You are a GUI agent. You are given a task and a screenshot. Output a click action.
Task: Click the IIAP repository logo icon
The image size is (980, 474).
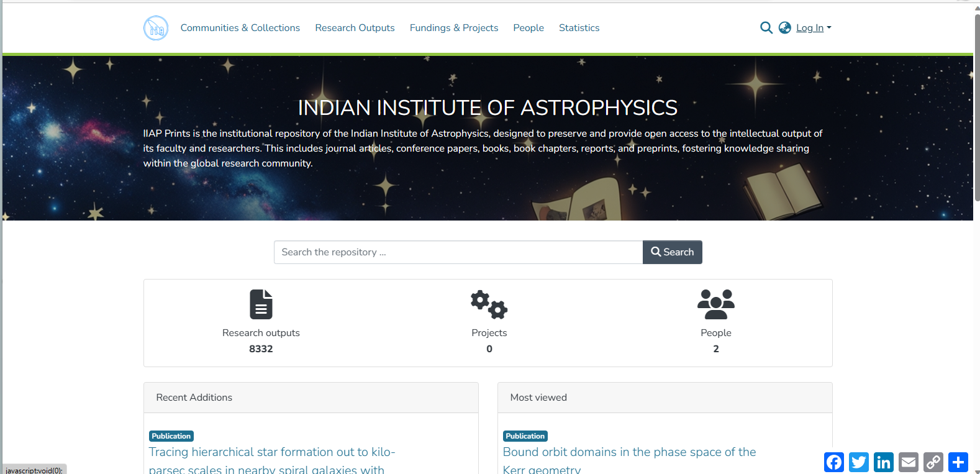pyautogui.click(x=156, y=28)
